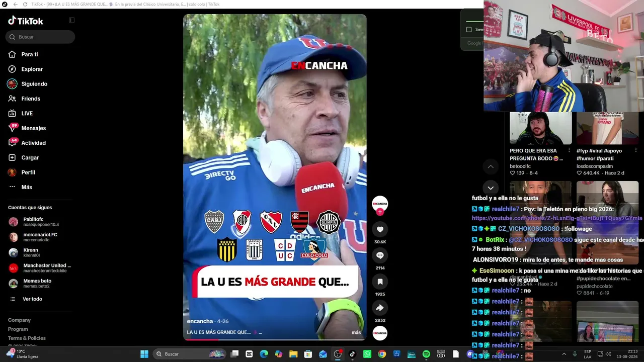Viewport: 644px width, 362px height.
Task: Open File Explorer from the taskbar
Action: [293, 354]
